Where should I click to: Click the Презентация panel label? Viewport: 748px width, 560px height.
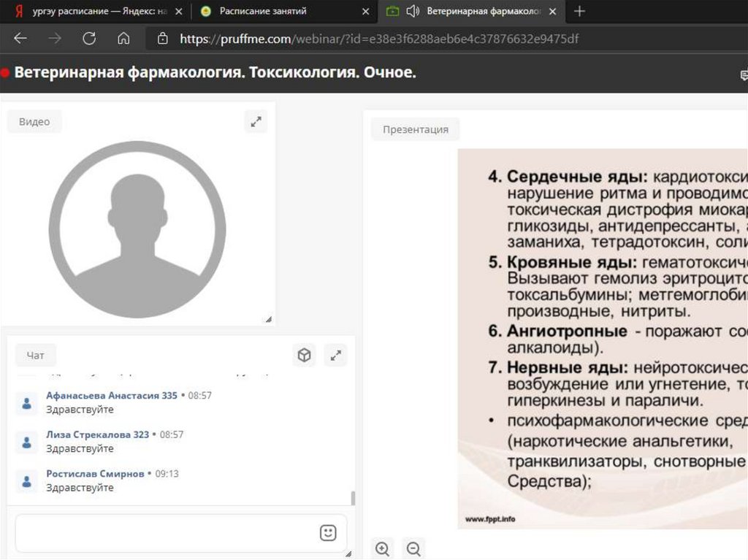[416, 129]
